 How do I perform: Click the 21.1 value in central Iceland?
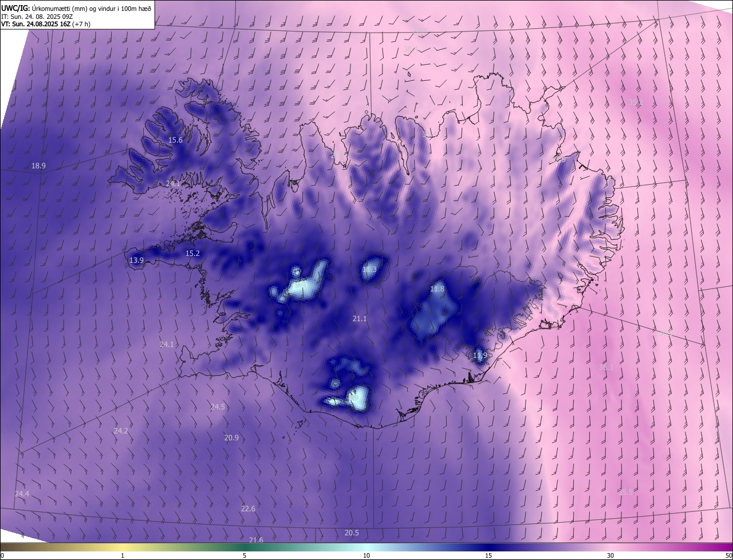(x=360, y=318)
